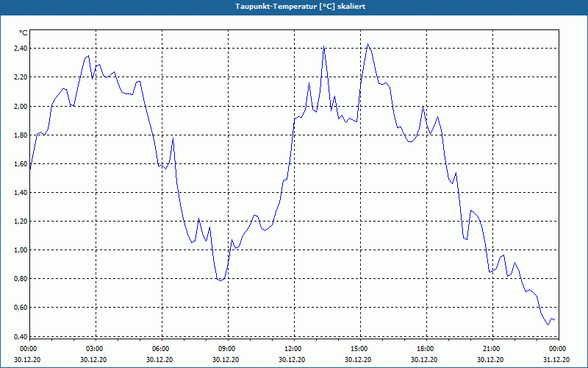Click the "30.12.20" date below 03:00
588x368 pixels.
[x=93, y=360]
